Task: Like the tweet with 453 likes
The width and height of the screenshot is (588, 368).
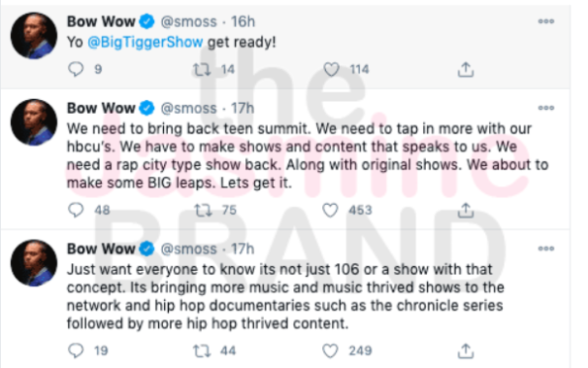Action: 330,210
